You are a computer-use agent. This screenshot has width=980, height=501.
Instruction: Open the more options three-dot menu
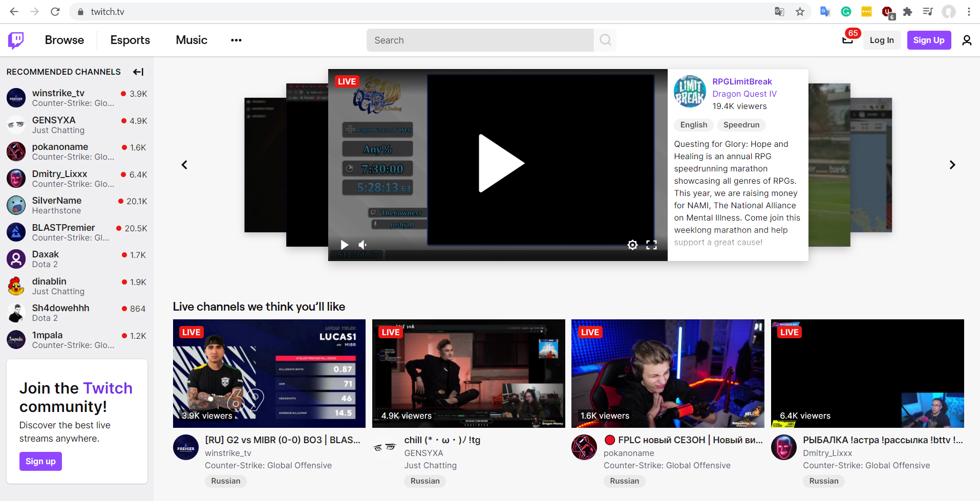click(236, 40)
